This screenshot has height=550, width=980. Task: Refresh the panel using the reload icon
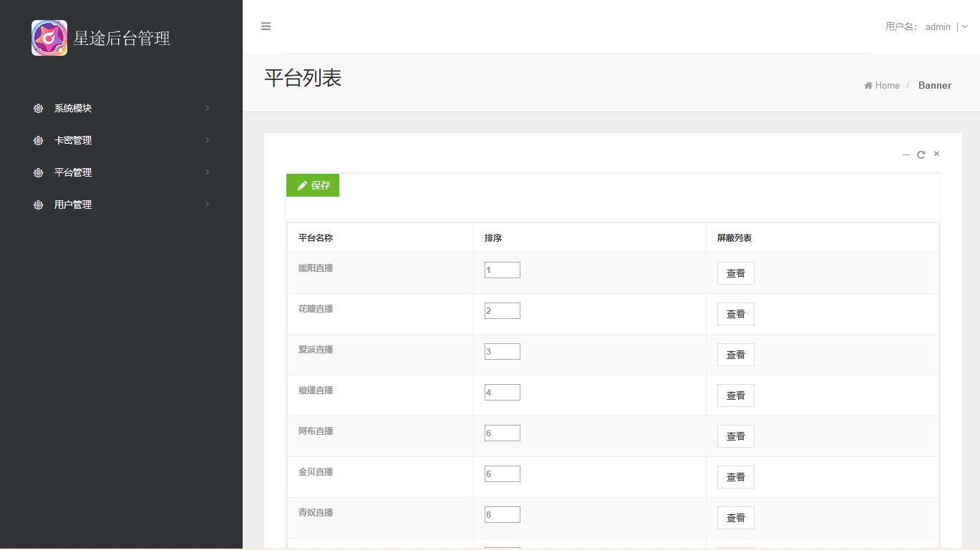pos(921,154)
